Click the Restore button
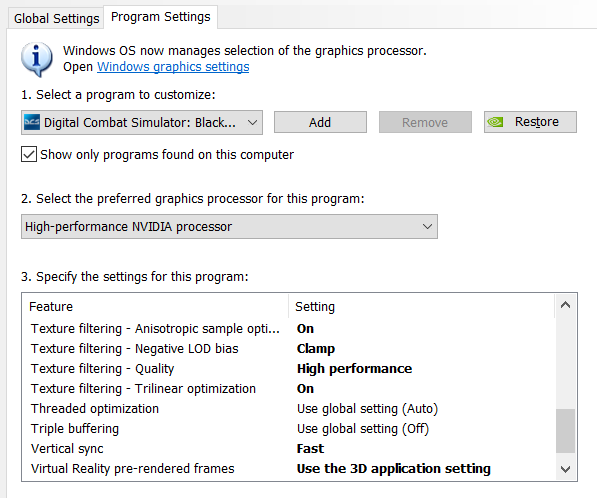Viewport: 597px width, 498px height. point(530,122)
